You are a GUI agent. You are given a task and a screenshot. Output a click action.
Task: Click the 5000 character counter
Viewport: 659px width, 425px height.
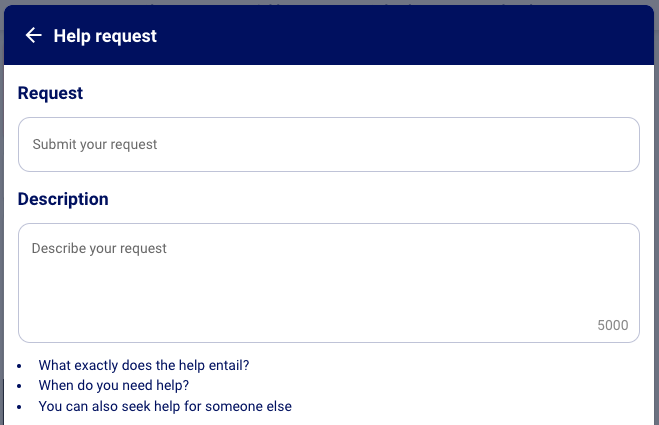tap(612, 325)
